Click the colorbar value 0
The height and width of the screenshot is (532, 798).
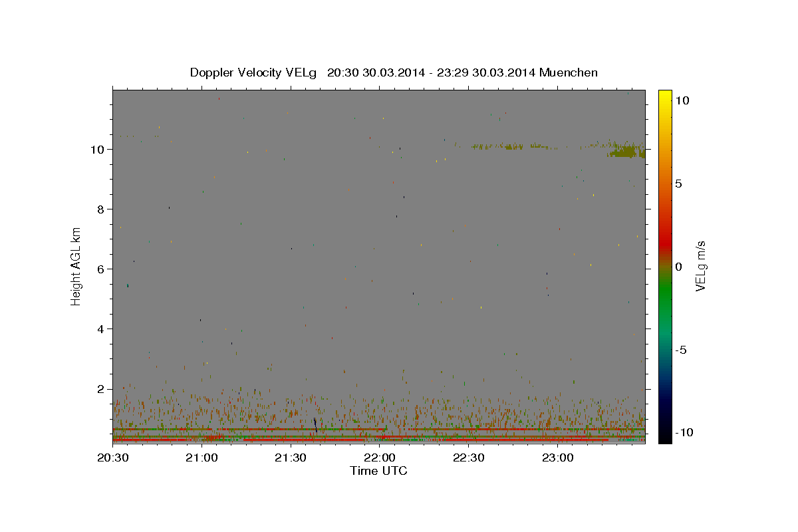click(x=678, y=267)
